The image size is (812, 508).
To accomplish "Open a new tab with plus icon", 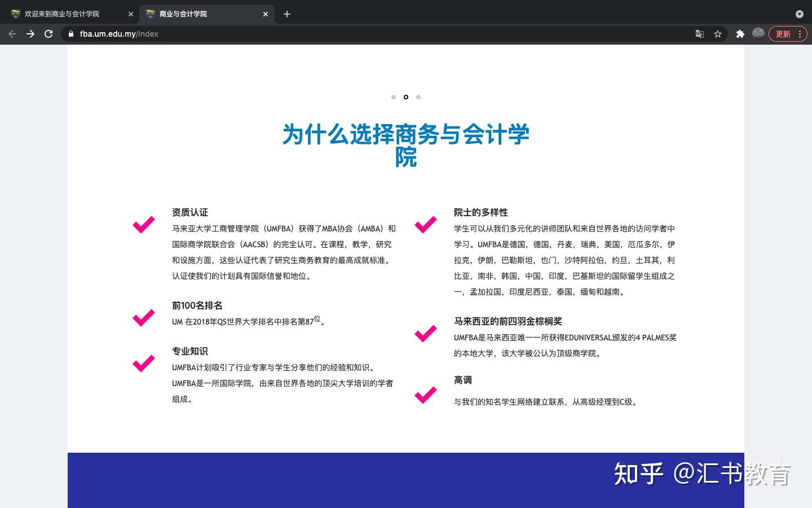I will click(x=287, y=14).
